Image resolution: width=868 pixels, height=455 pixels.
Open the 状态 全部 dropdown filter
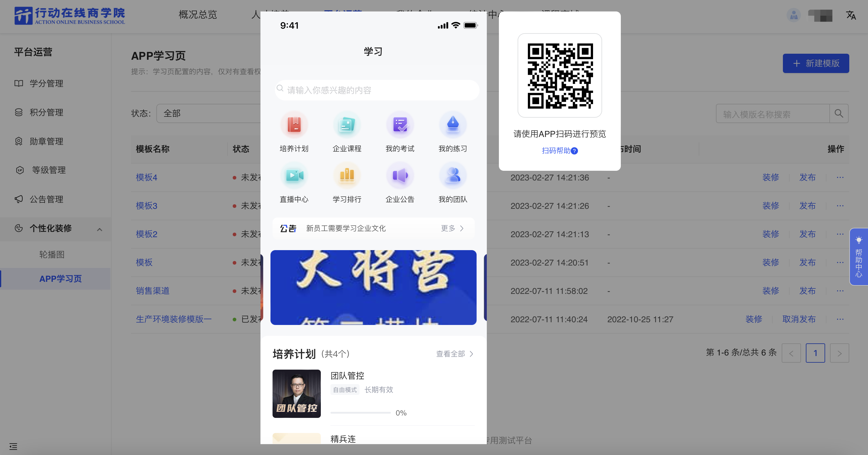pyautogui.click(x=208, y=113)
